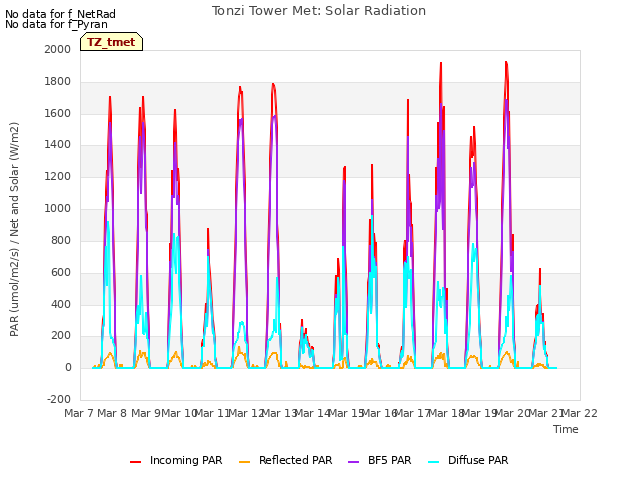Click the chart title Tonzi Tower Met
Image resolution: width=640 pixels, height=480 pixels.
(319, 11)
